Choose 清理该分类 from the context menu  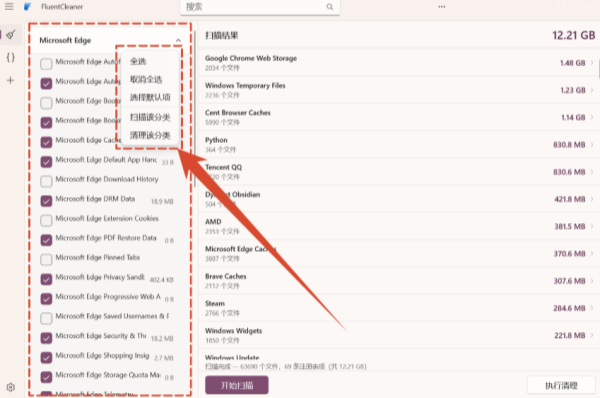click(149, 135)
